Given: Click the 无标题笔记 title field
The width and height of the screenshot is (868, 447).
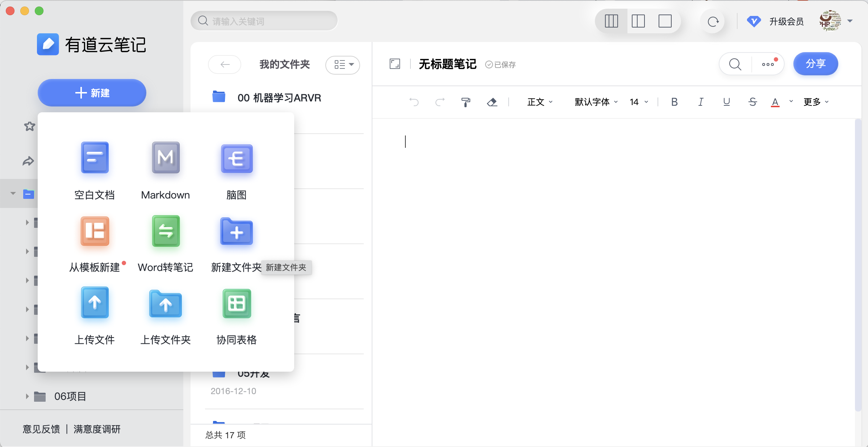Looking at the screenshot, I should point(447,64).
